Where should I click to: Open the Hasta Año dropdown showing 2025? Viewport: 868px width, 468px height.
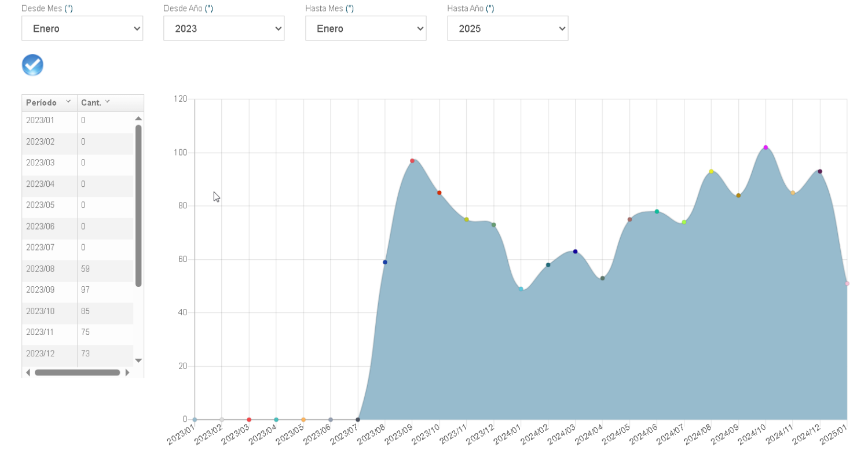coord(507,28)
